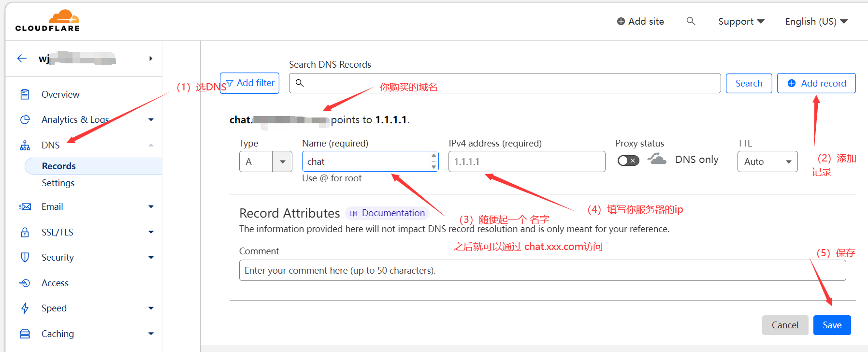Open Overview in the sidebar
The image size is (868, 352).
pos(60,94)
